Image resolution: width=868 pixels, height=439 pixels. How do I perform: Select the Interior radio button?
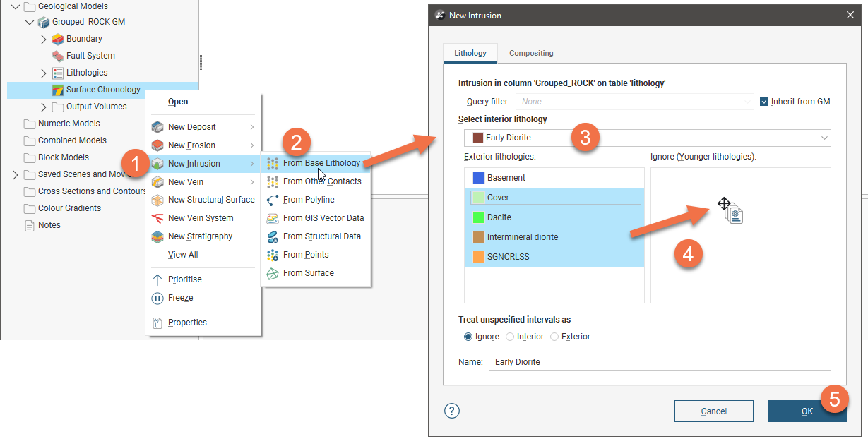510,337
